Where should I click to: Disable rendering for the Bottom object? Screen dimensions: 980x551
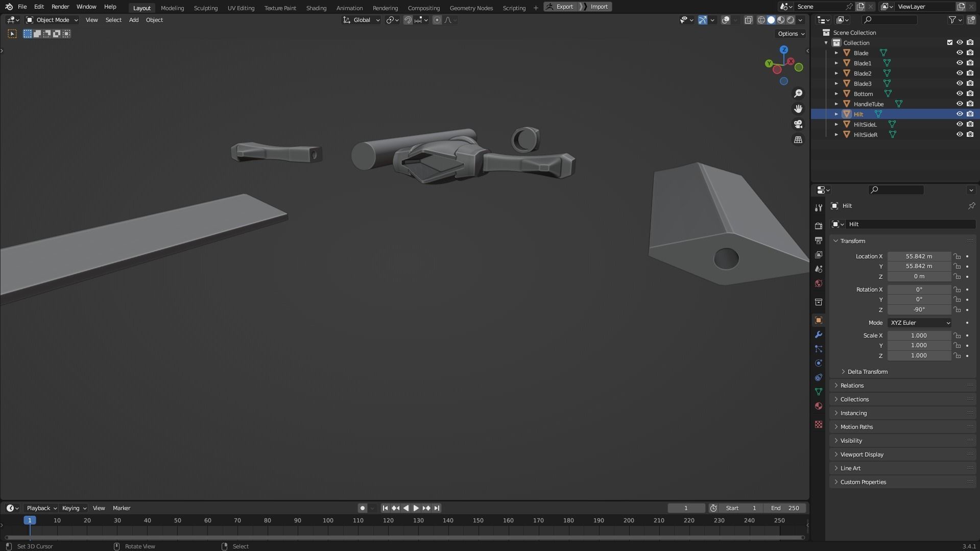click(x=970, y=93)
